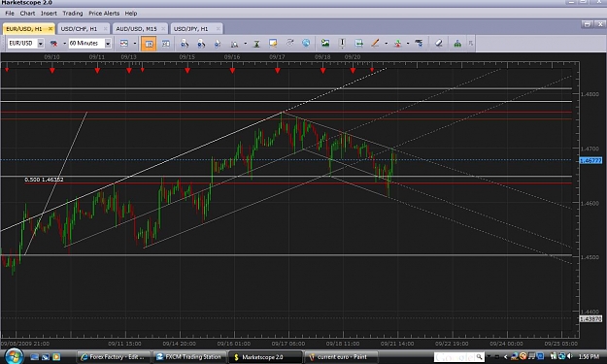Click the green hierarchy structure icon
Image resolution: width=607 pixels, height=364 pixels.
(457, 44)
